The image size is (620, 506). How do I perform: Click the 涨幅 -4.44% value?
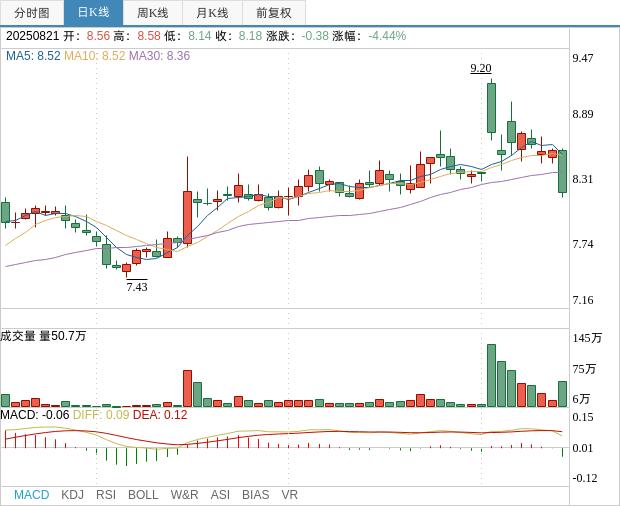click(369, 36)
